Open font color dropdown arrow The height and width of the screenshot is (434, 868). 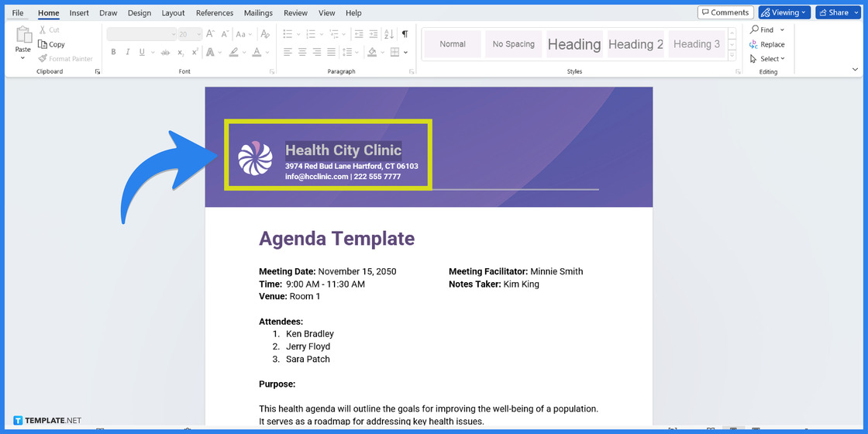[x=267, y=53]
